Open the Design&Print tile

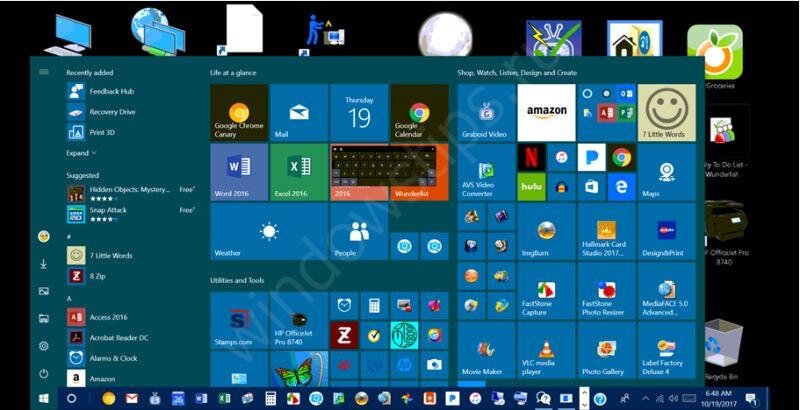coord(666,232)
